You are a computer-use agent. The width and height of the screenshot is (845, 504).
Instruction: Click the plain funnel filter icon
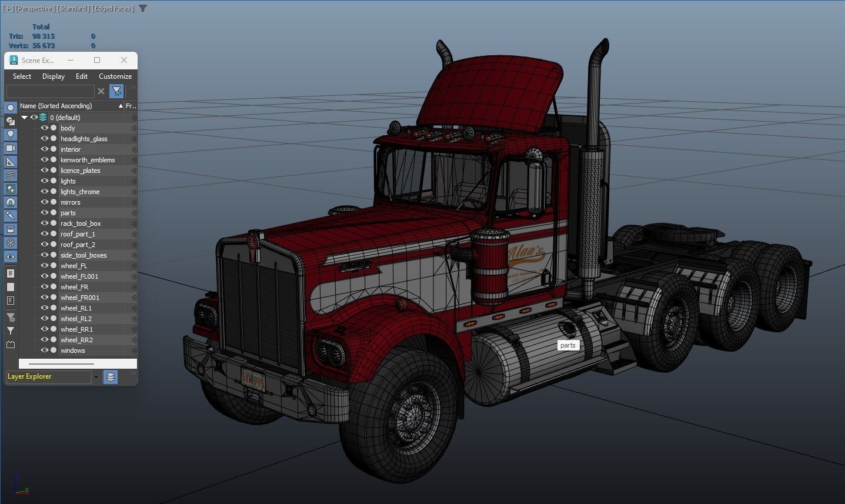11,331
